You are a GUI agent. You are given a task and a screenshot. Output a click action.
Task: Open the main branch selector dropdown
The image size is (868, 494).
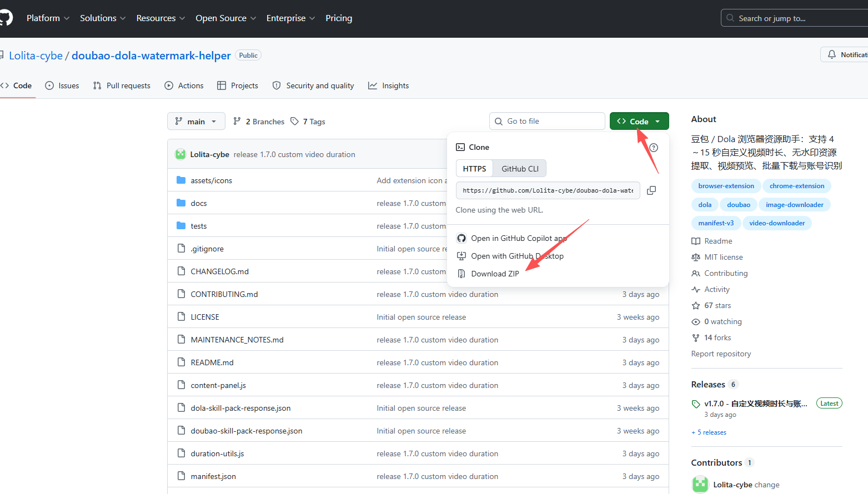[196, 121]
